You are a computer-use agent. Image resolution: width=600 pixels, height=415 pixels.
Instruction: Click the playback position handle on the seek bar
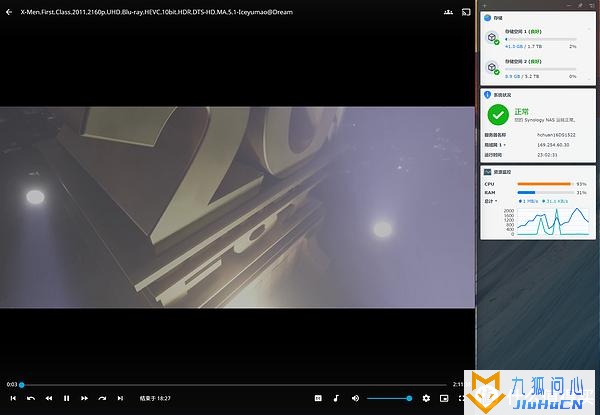pyautogui.click(x=22, y=385)
